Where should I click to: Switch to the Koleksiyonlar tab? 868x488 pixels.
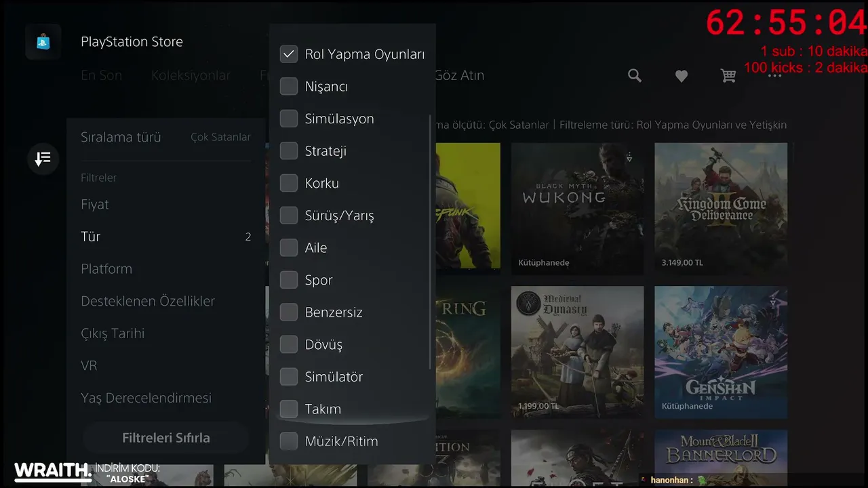coord(191,75)
